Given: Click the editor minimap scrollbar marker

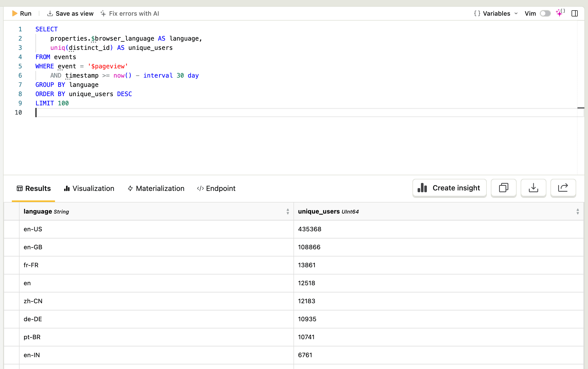Looking at the screenshot, I should pyautogui.click(x=581, y=108).
